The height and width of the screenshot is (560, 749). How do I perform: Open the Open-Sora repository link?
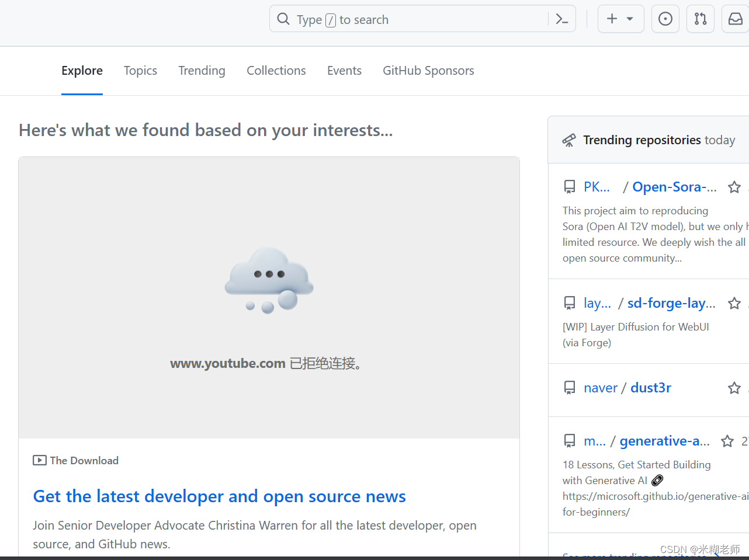(x=674, y=187)
